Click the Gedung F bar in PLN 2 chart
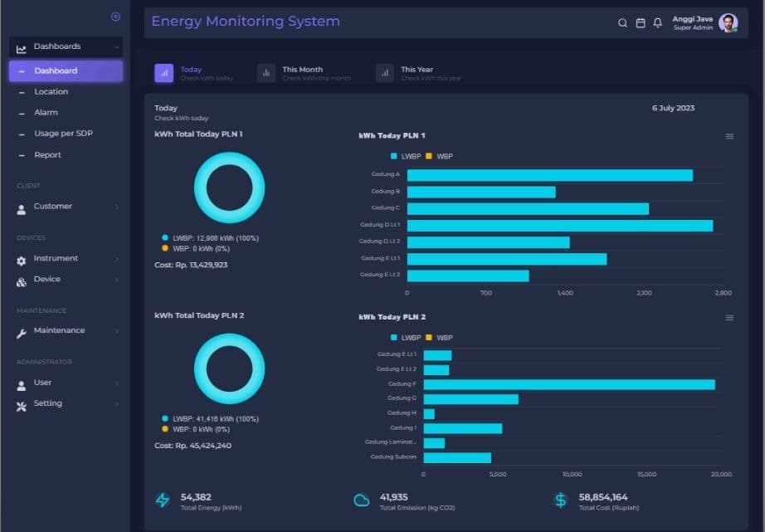The image size is (765, 532). click(x=569, y=384)
